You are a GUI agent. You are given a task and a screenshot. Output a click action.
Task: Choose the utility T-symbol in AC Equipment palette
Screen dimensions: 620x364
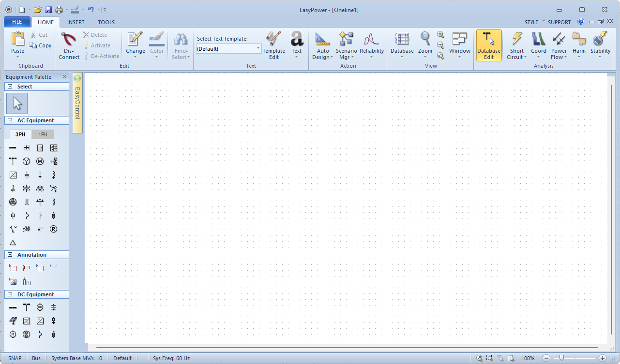(x=13, y=161)
